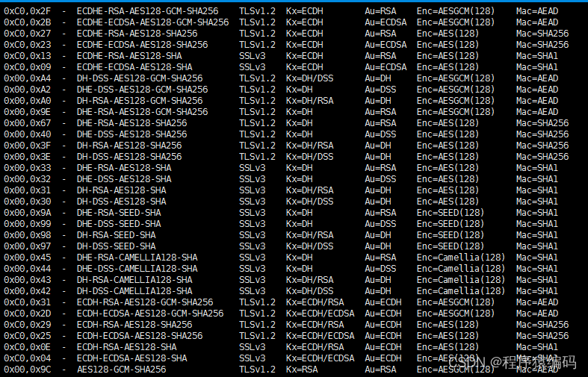Click cipher name DH-DSS-AES128-SHA

[121, 202]
